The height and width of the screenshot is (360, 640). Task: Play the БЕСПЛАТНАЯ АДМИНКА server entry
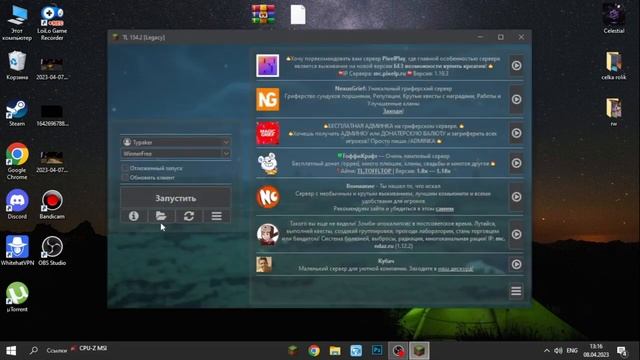pos(516,133)
